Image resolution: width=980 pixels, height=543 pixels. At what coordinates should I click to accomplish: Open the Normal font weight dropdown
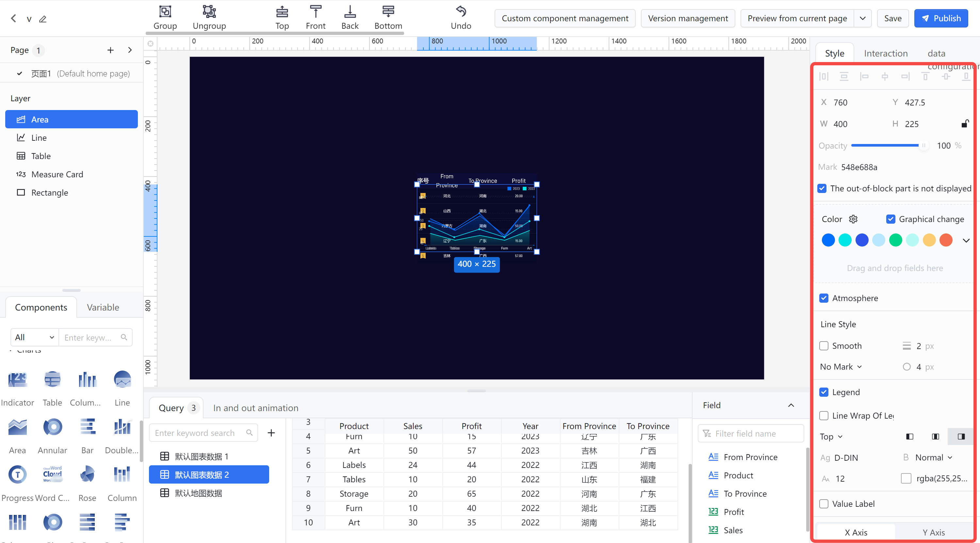tap(934, 457)
